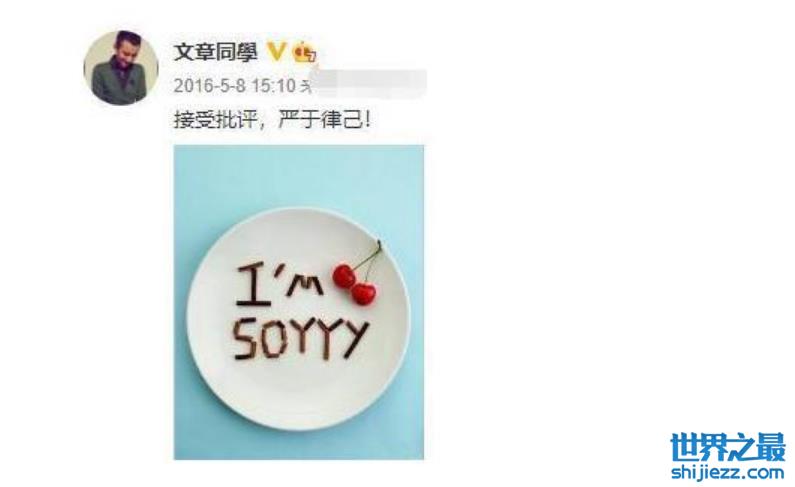Click the partly hidden character after 15:10
Viewport: 795px width, 487px height.
[x=305, y=86]
